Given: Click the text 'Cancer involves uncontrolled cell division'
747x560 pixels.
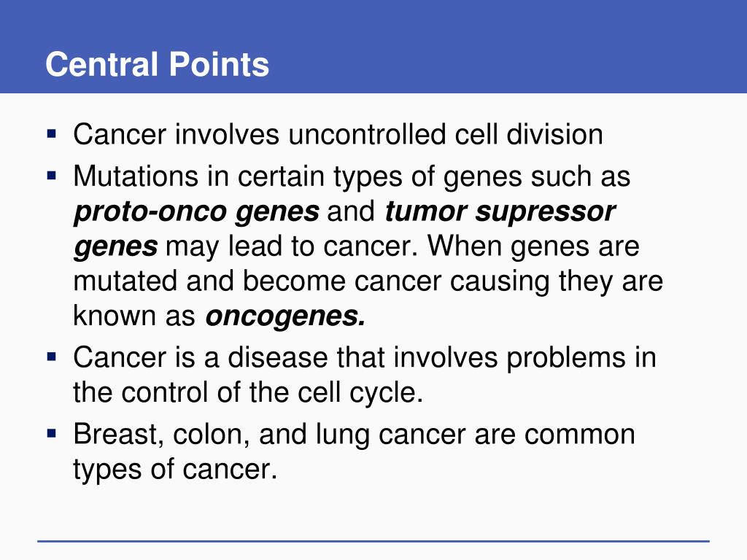Looking at the screenshot, I should coord(338,134).
